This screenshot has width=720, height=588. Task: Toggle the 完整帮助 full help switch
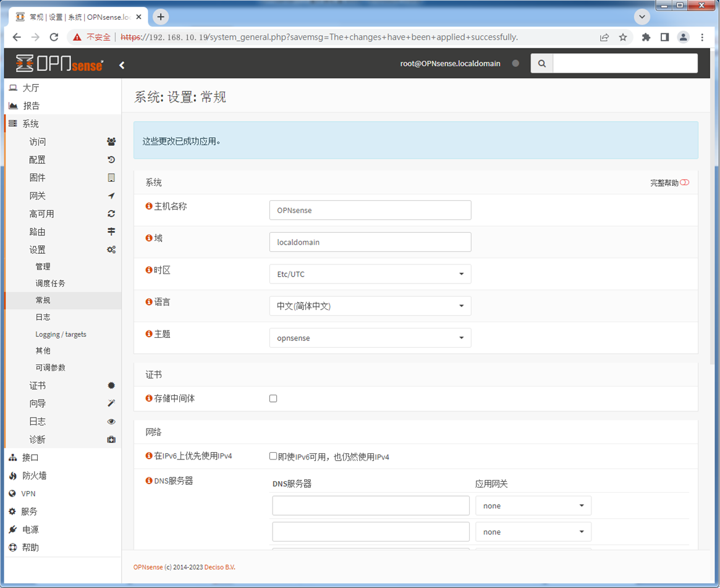pyautogui.click(x=684, y=183)
